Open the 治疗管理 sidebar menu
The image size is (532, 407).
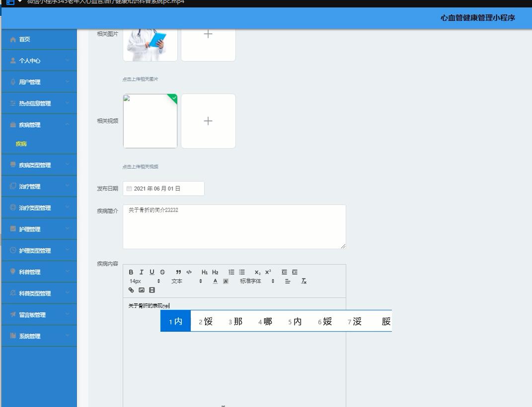(39, 187)
